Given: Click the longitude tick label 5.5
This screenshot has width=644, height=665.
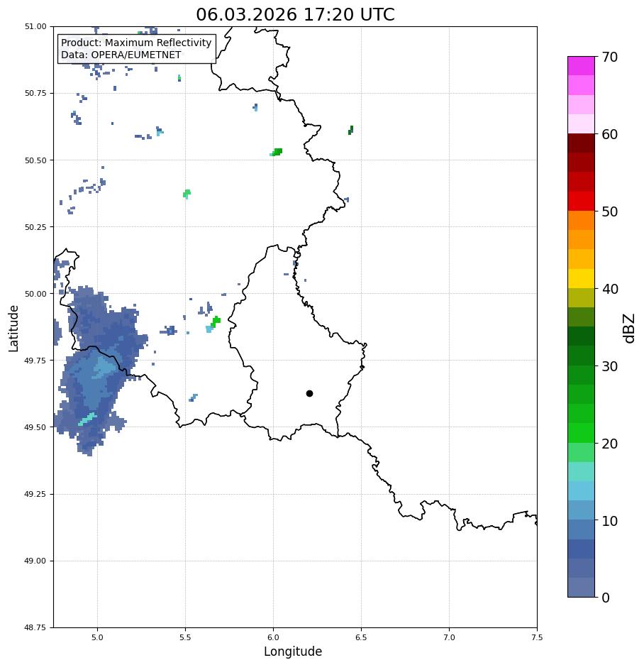Looking at the screenshot, I should pos(185,637).
